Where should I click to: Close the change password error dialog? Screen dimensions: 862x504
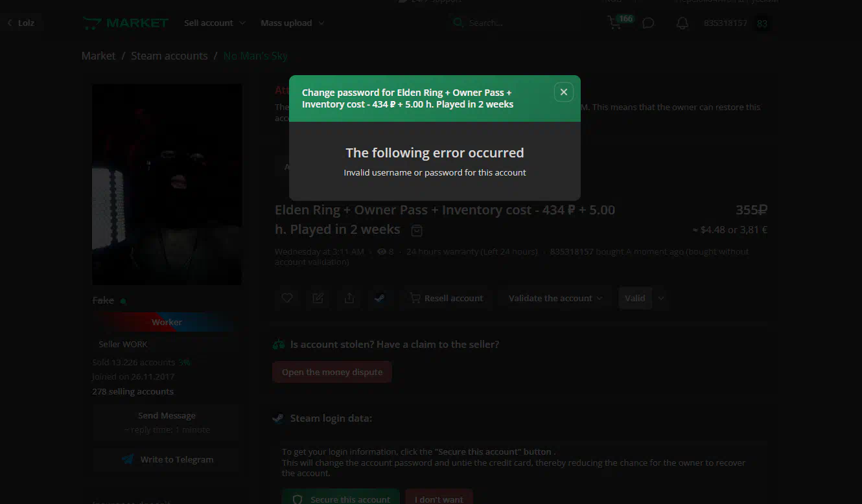(563, 92)
